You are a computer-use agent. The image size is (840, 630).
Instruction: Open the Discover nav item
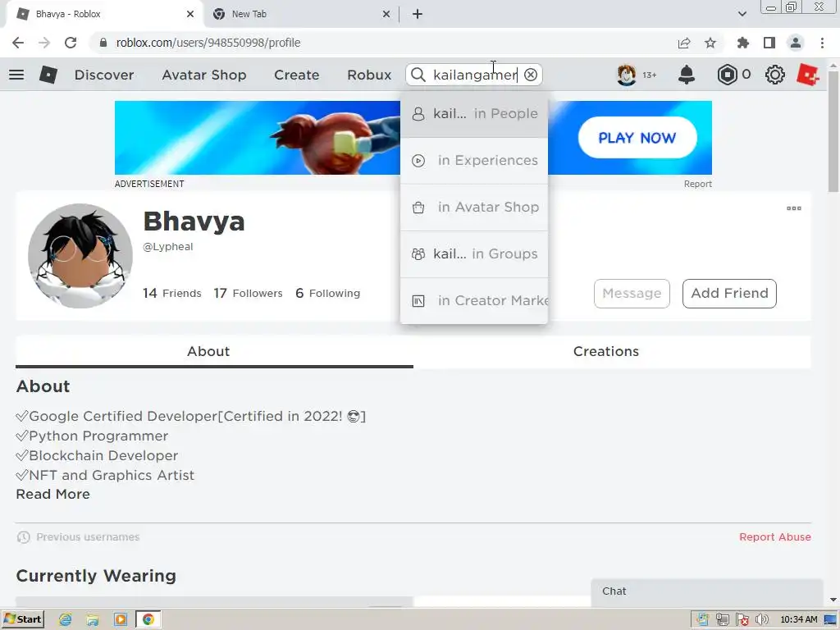(104, 75)
